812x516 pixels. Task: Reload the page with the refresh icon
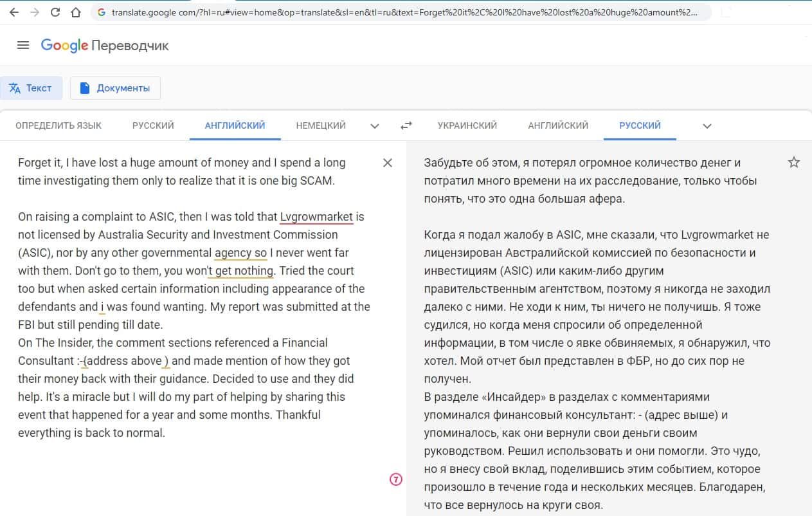[55, 12]
